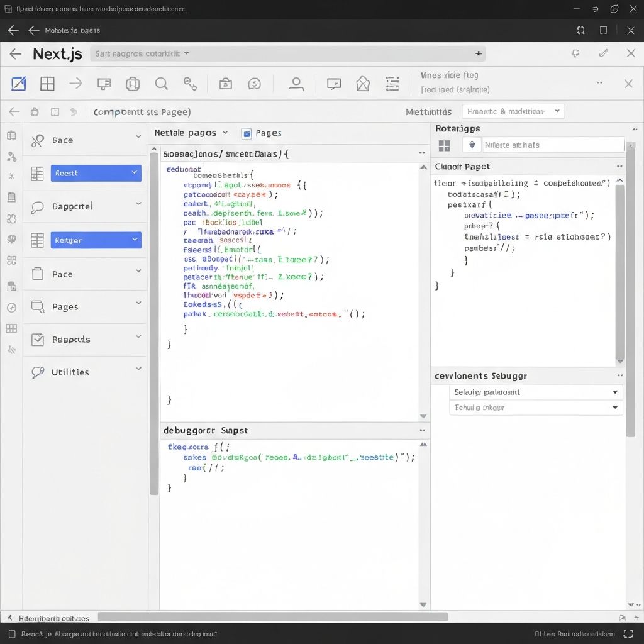Viewport: 644px width, 644px height.
Task: Open Ckioolr Paget panel options menu
Action: (x=619, y=166)
